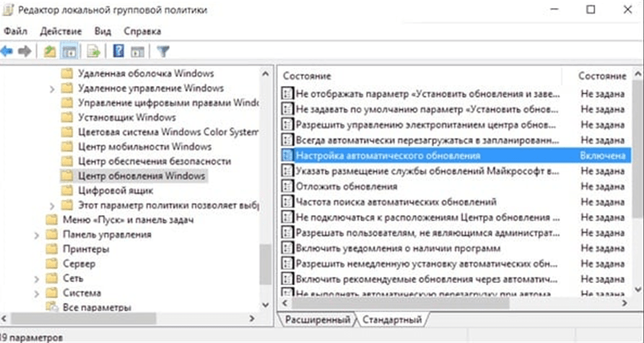Click the Export List toolbar icon
This screenshot has height=343, width=644.
pyautogui.click(x=93, y=51)
